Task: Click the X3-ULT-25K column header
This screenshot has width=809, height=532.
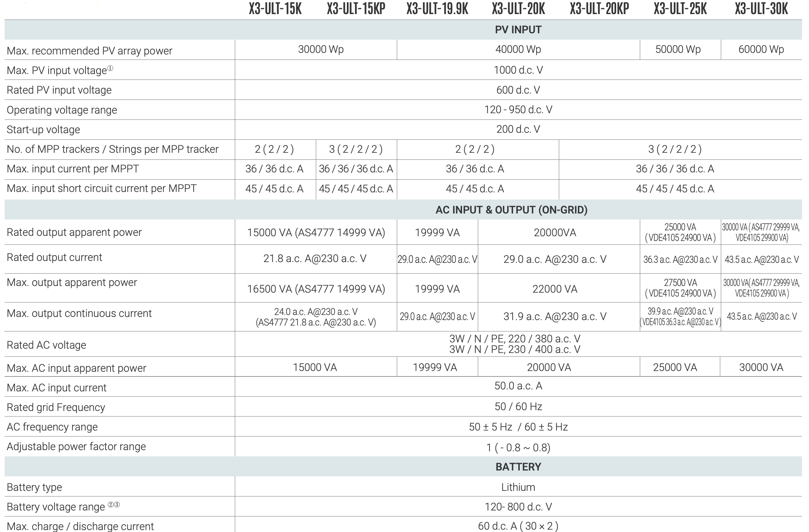Action: 680,9
